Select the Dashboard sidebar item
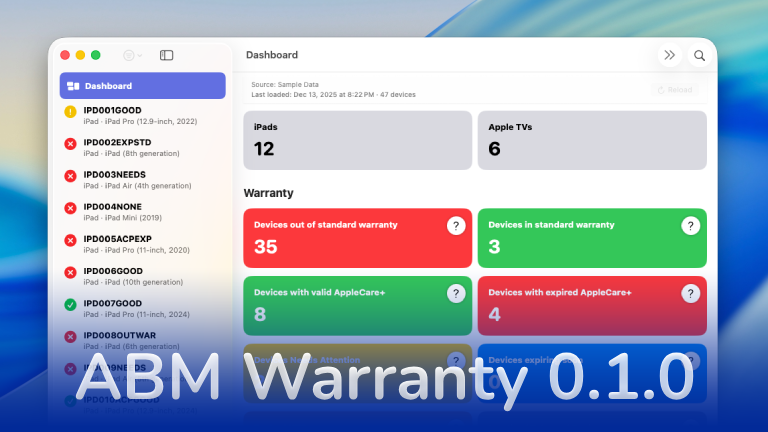The height and width of the screenshot is (432, 768). 142,86
